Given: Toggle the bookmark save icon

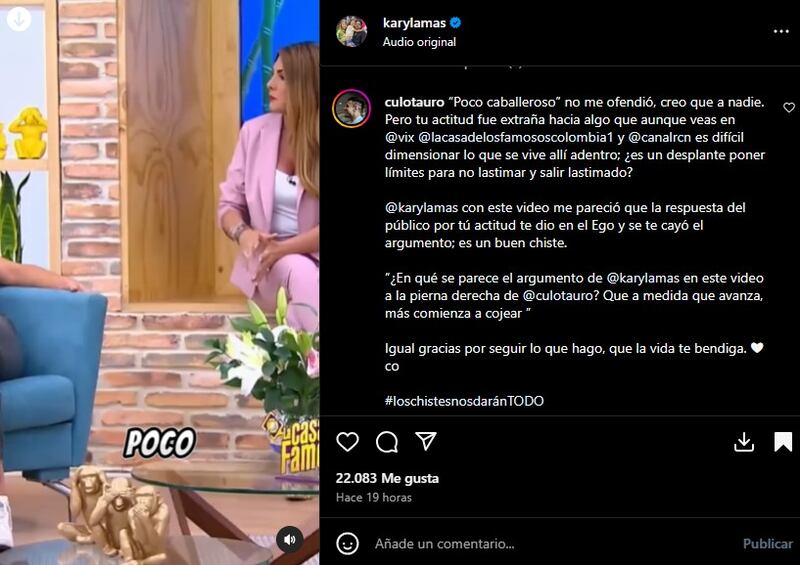Looking at the screenshot, I should [783, 442].
